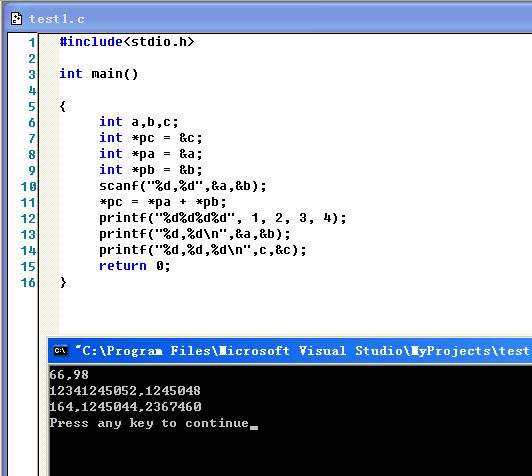Click the Press any key to continue text
Viewport: 532px width, 476px height.
click(x=149, y=423)
